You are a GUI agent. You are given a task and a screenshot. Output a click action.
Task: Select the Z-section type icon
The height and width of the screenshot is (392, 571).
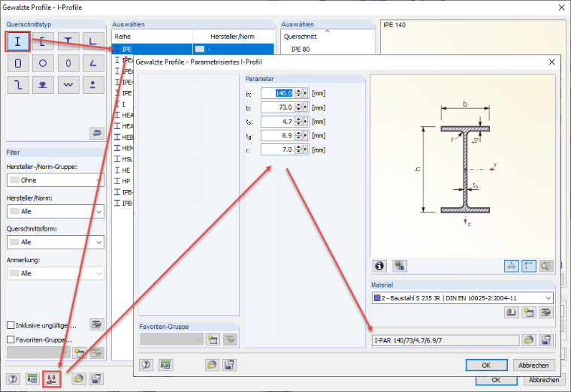18,85
